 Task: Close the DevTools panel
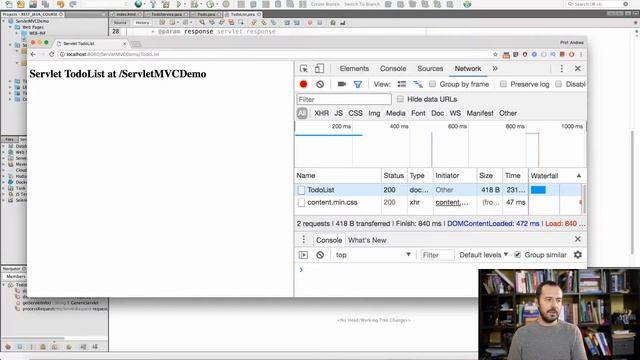click(578, 69)
